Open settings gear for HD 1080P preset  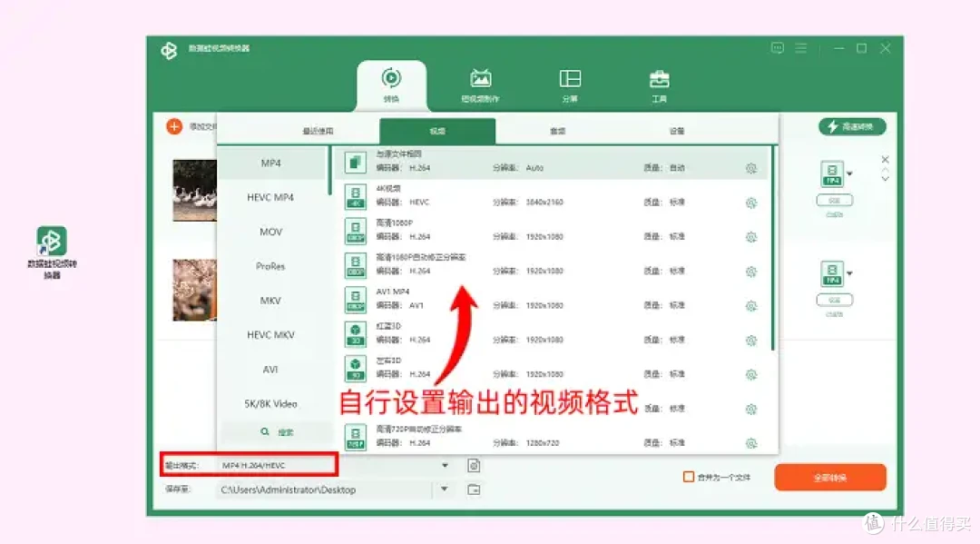pos(751,237)
